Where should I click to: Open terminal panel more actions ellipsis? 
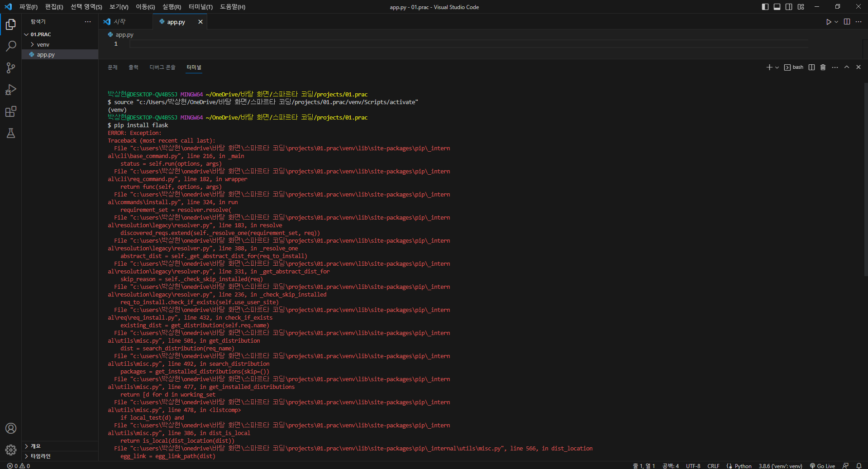pos(835,67)
